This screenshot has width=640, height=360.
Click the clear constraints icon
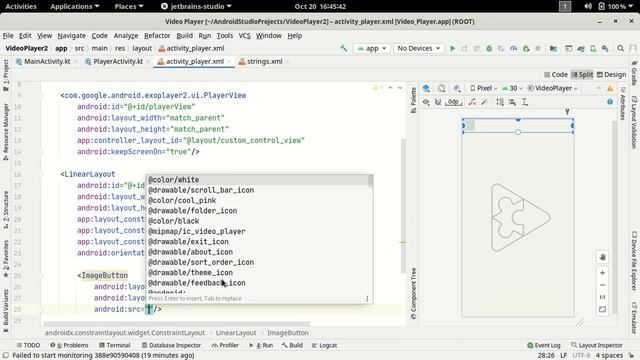pyautogui.click(x=472, y=102)
